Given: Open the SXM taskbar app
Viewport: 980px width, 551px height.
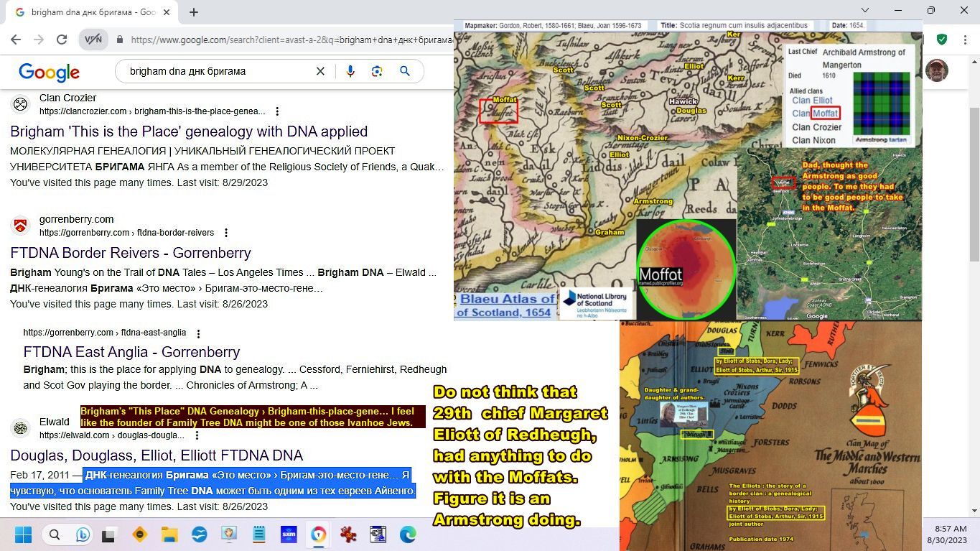Looking at the screenshot, I should point(289,534).
